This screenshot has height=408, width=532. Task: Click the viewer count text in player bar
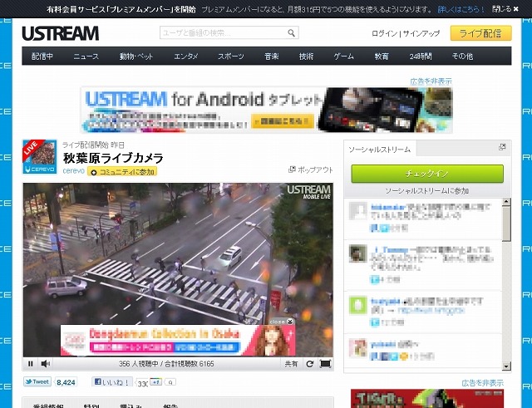(x=166, y=364)
